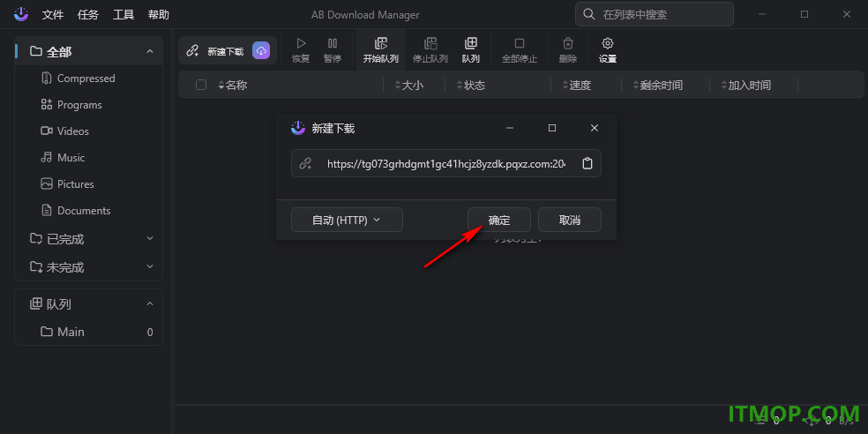Click the OK (确定) button
Screen dimensions: 868x434
click(499, 220)
